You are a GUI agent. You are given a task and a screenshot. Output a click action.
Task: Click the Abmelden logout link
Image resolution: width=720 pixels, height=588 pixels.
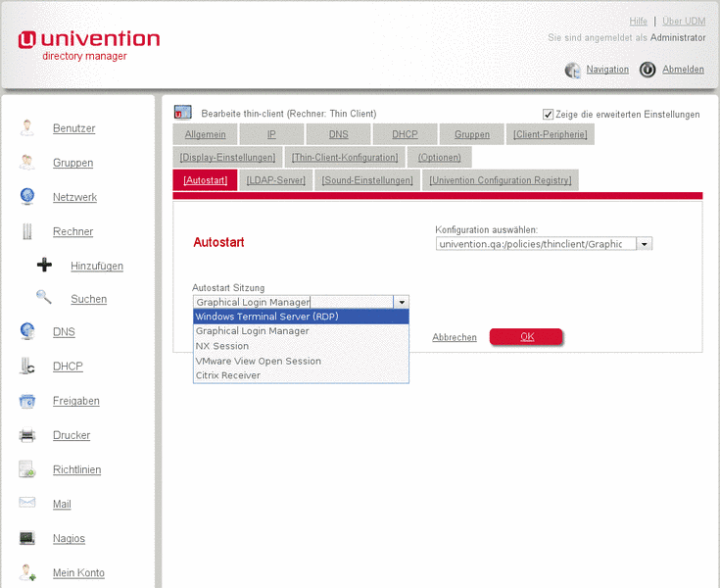[683, 70]
